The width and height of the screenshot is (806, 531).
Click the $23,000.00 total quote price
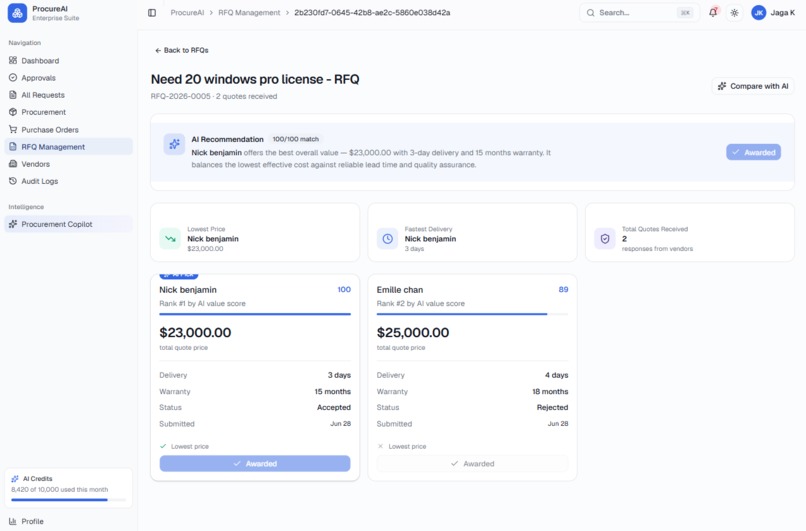click(195, 333)
